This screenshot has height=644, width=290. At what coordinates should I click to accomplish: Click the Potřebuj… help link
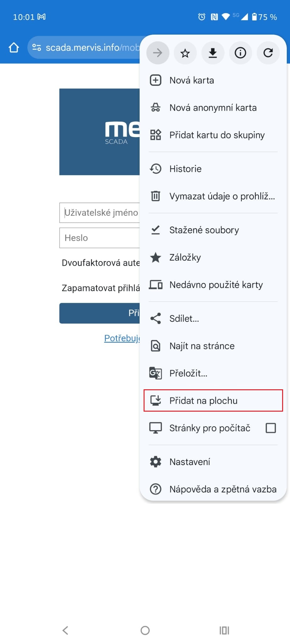[x=122, y=338]
